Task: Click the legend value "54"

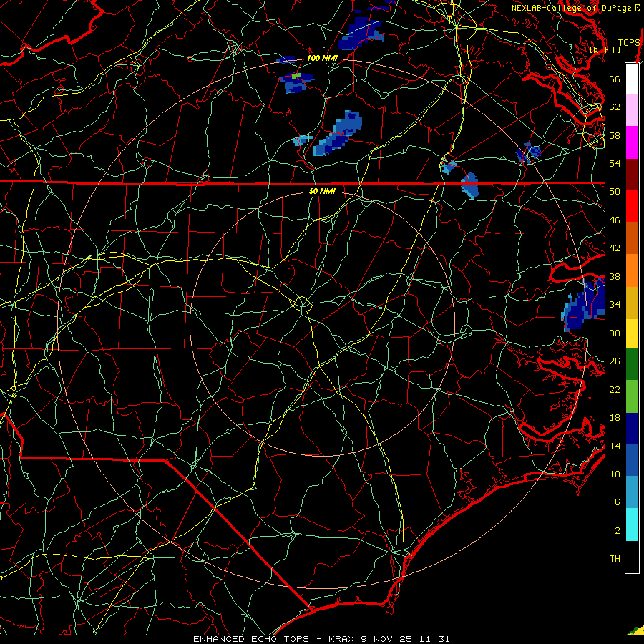Action: coord(615,163)
